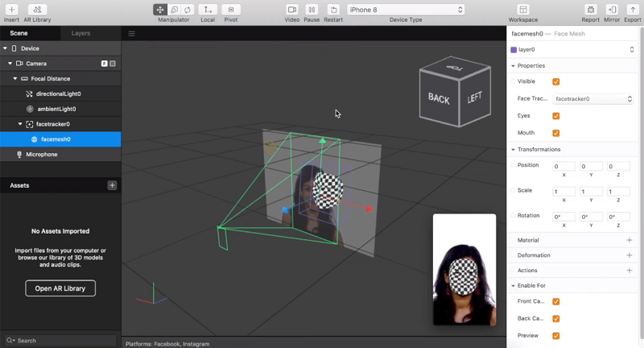The image size is (644, 348).
Task: Add a Material with plus button
Action: click(630, 240)
